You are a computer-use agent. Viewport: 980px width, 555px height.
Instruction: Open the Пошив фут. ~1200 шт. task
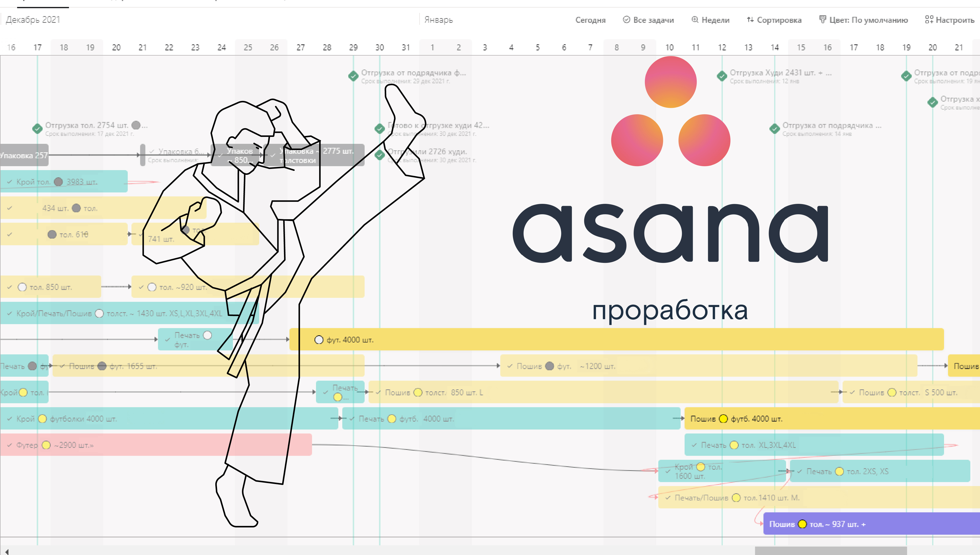click(x=709, y=366)
